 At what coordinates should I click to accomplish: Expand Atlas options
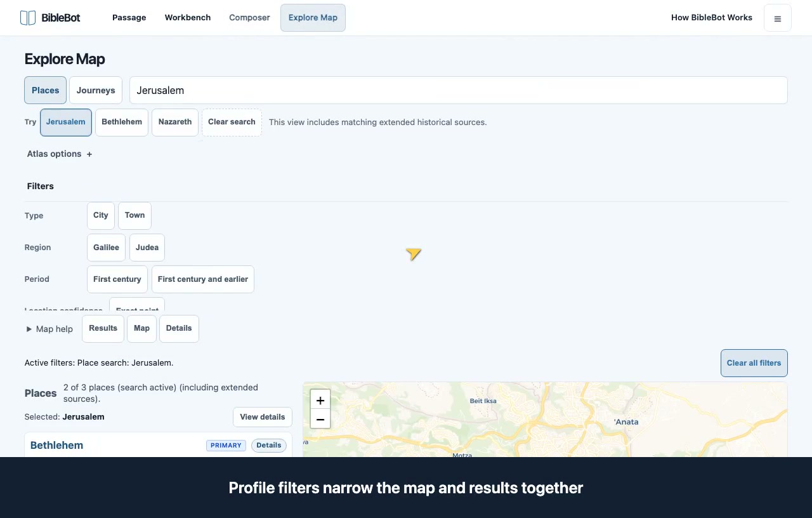(60, 154)
